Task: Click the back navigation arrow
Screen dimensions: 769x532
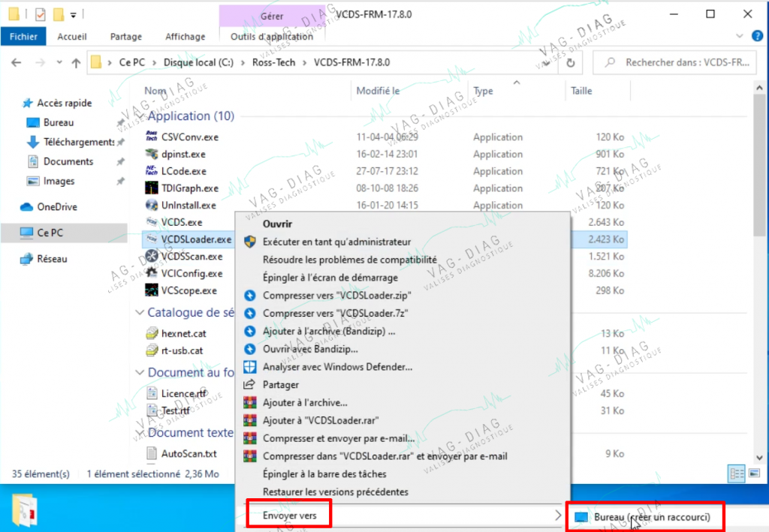Action: click(17, 63)
